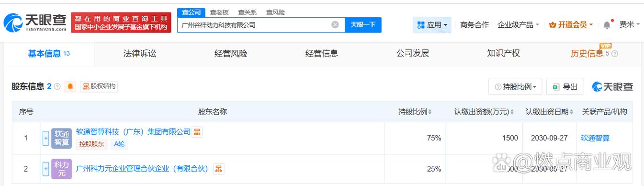644x186 pixels.
Task: Open the 股权结构 chart button
Action: [x=99, y=87]
